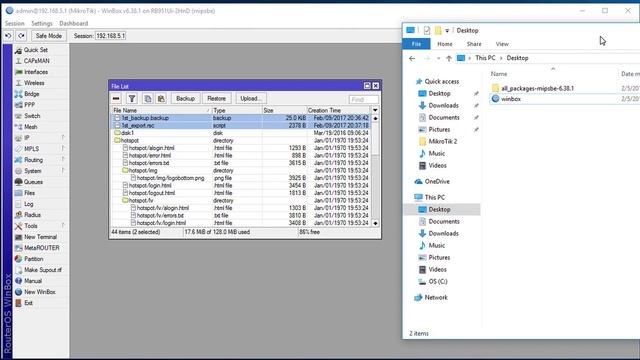
Task: Click the Find field in File List
Action: coord(364,100)
